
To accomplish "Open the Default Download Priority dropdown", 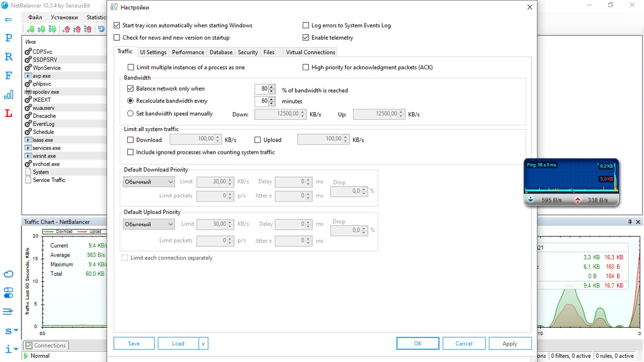I will coord(149,182).
